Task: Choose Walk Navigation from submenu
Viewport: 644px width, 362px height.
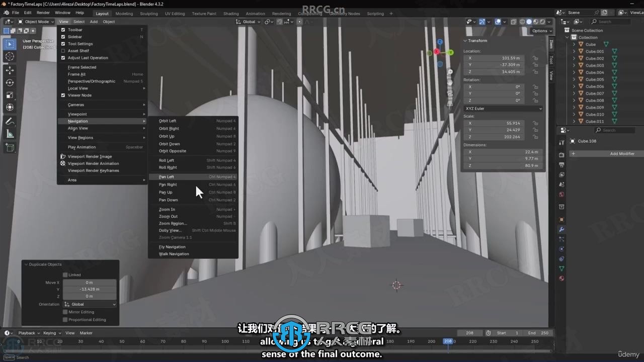Action: (x=193, y=254)
